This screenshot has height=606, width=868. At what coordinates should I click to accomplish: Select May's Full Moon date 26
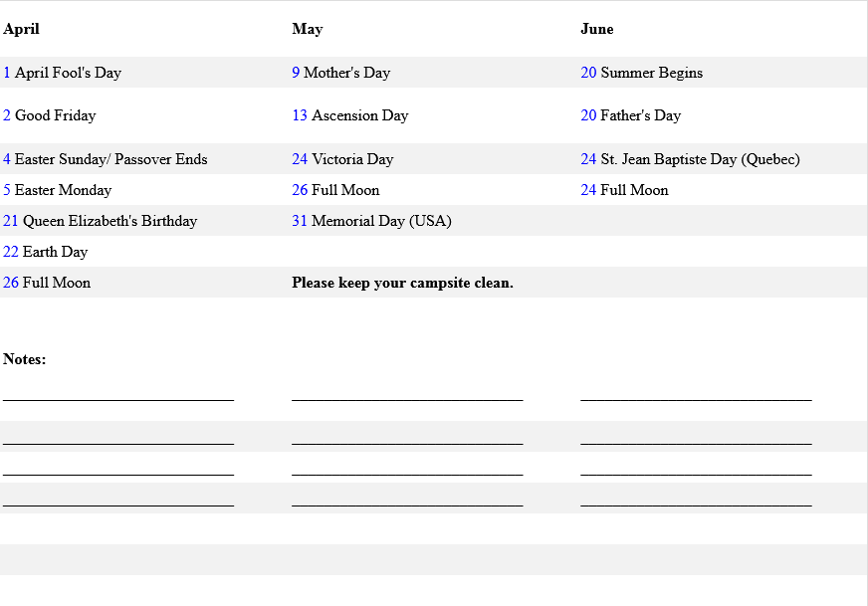(x=300, y=190)
